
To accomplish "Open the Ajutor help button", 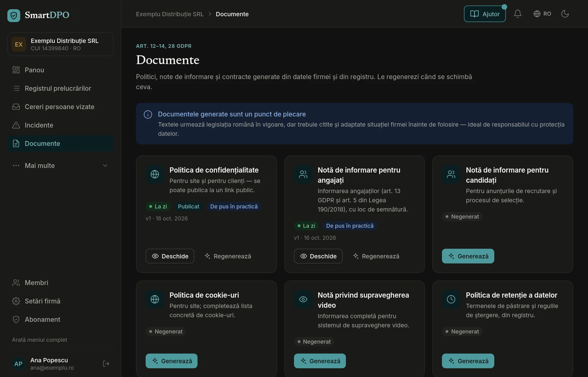I will click(485, 14).
